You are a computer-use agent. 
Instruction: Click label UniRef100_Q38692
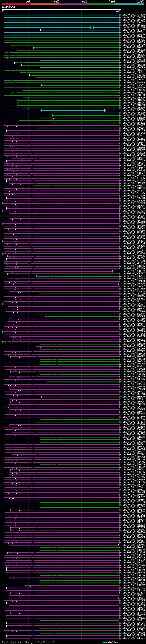(133, 53)
